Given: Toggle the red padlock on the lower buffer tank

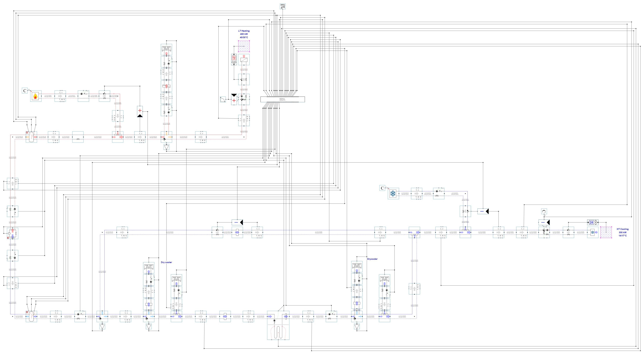Looking at the screenshot, I should [x=27, y=312].
